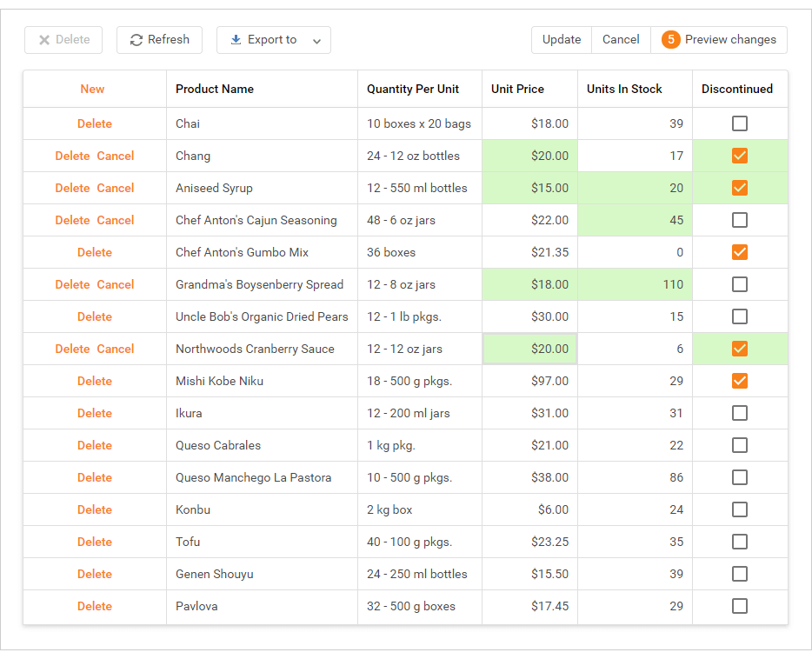Click the orange 5 changes badge
The image size is (812, 659).
click(x=670, y=40)
